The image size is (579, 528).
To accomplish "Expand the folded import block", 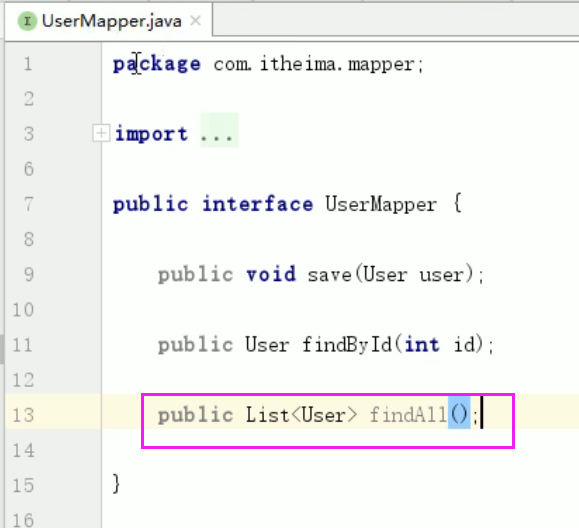I will coord(101,133).
